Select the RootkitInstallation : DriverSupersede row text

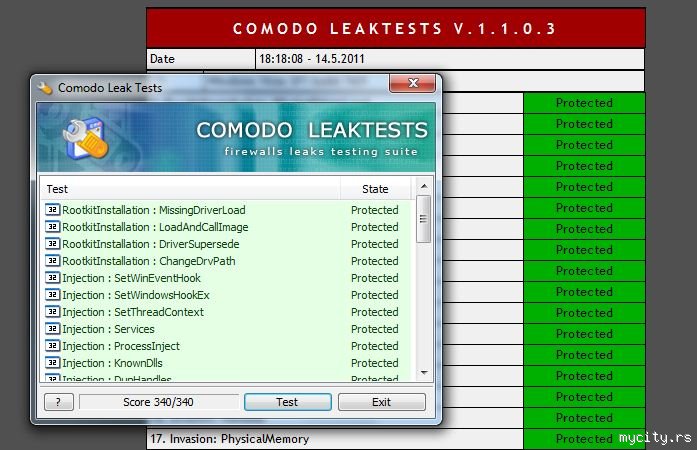151,244
